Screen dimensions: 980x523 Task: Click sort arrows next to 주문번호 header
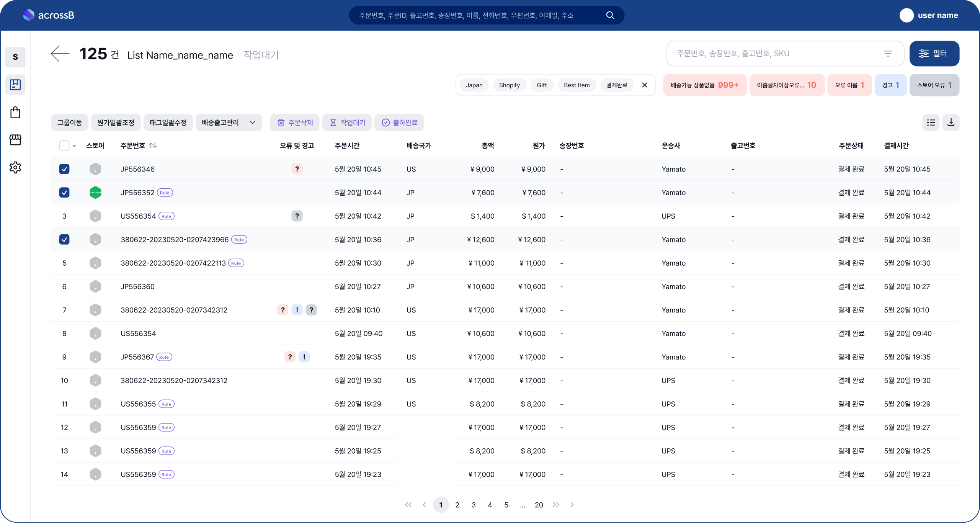(x=153, y=145)
